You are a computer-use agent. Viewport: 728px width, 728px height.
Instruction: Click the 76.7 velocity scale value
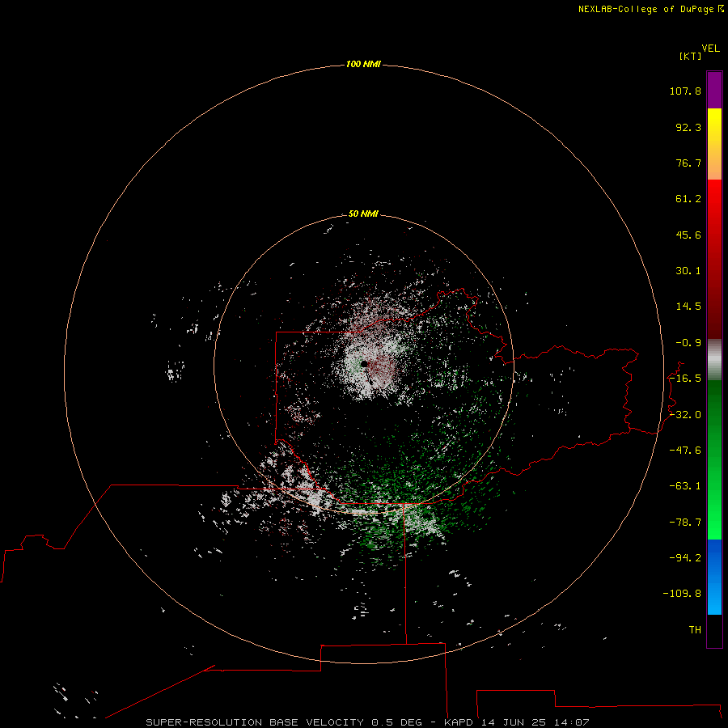click(688, 163)
